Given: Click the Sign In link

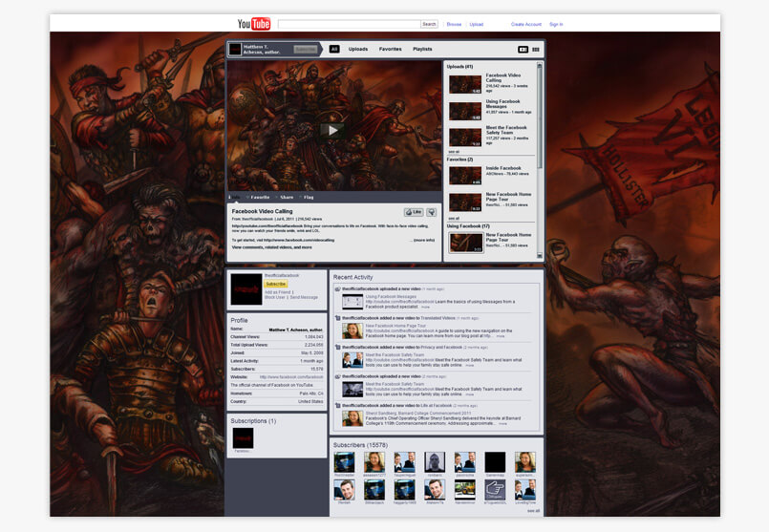Looking at the screenshot, I should [x=556, y=24].
